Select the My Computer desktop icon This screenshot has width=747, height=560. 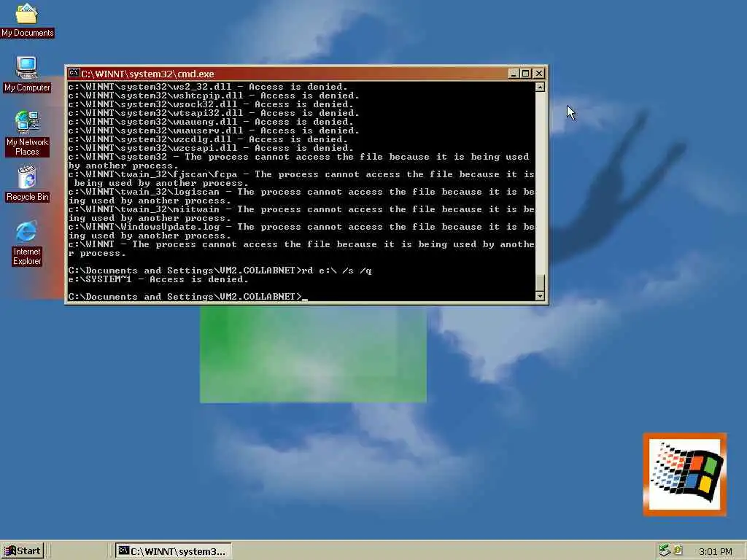click(27, 74)
